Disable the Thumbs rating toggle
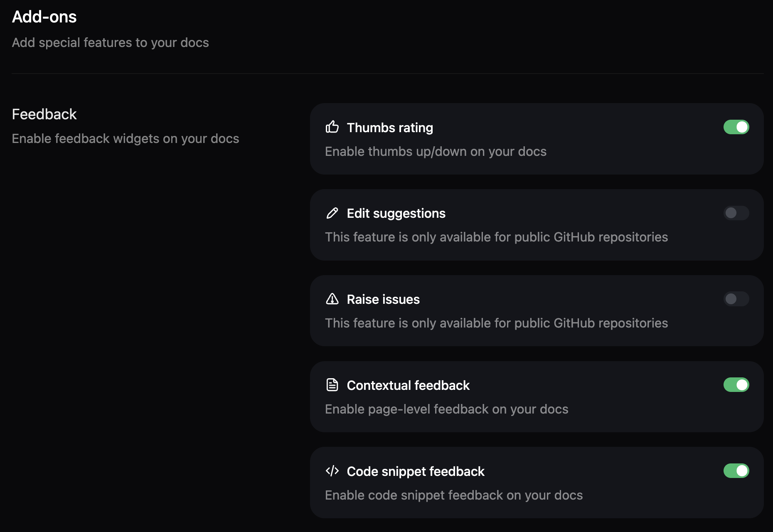Screen dimensions: 773x532 tap(736, 127)
